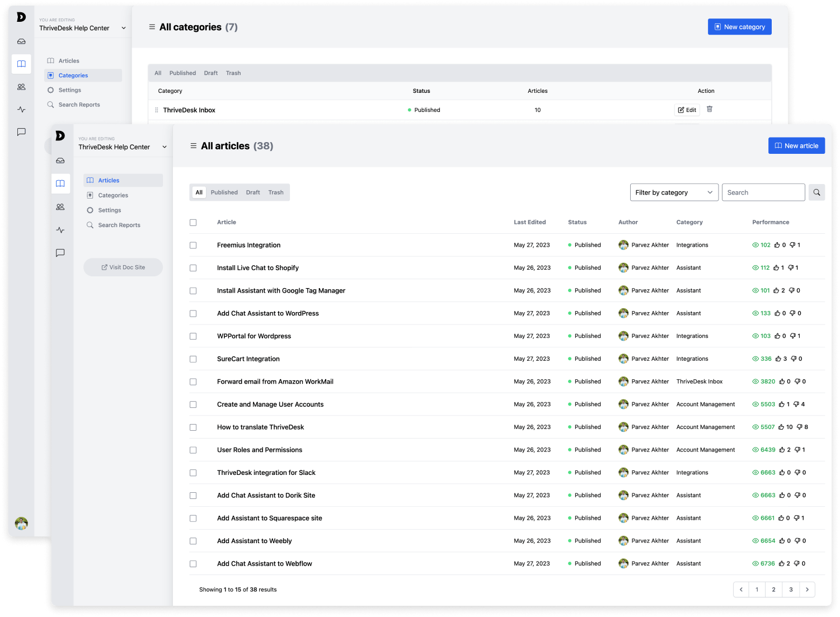Toggle the select-all checkbox in article table header
This screenshot has height=617, width=840.
click(x=193, y=223)
